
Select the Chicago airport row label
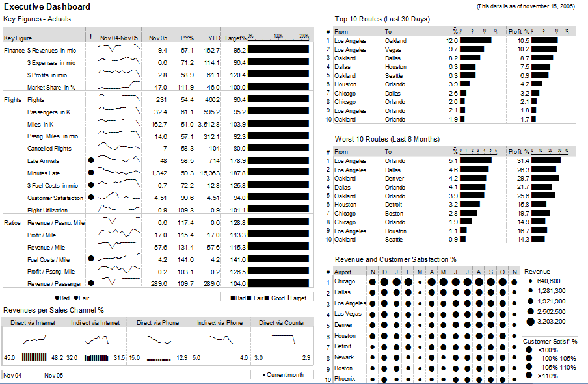[x=345, y=281]
